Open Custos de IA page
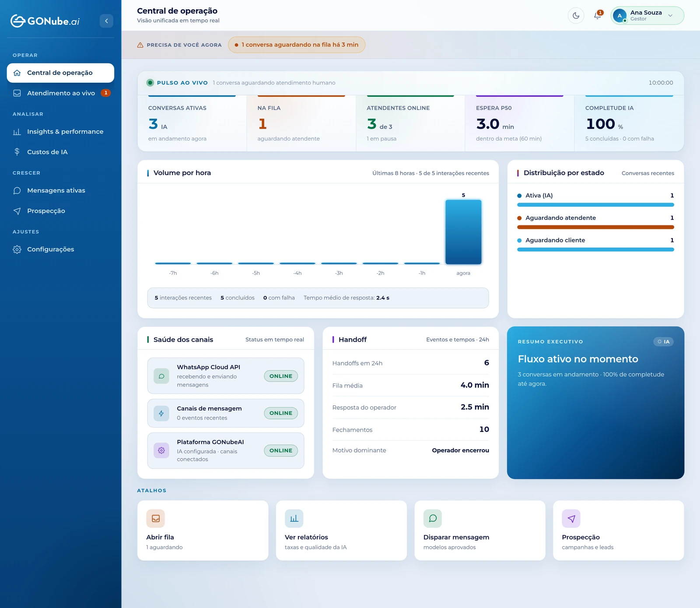The width and height of the screenshot is (700, 608). [60, 152]
